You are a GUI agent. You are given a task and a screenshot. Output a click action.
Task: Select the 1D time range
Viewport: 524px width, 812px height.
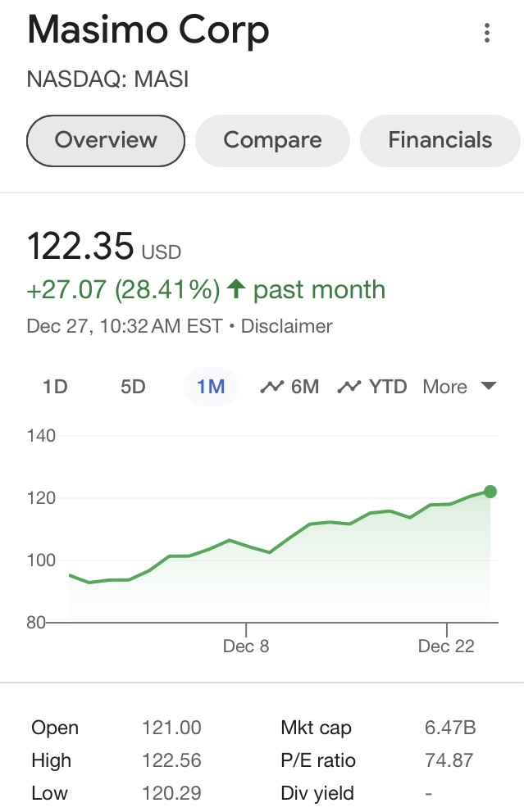point(55,387)
